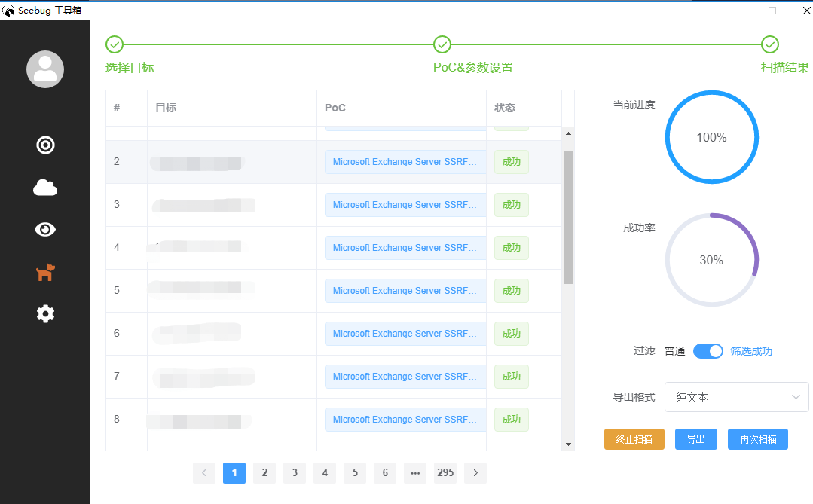Viewport: 813px width, 504px height.
Task: Click the 成功 status tag in row 6
Action: coord(512,334)
